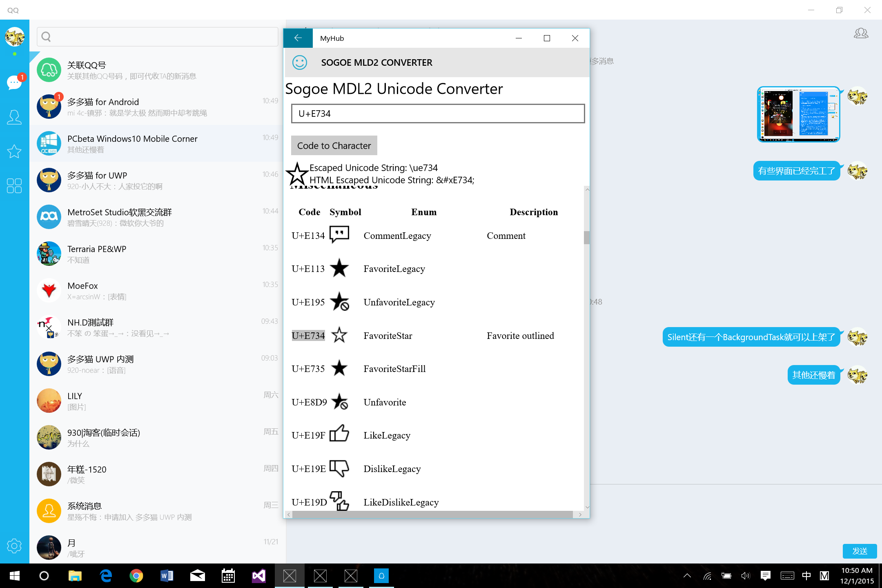Open Chrome from the taskbar

click(136, 576)
